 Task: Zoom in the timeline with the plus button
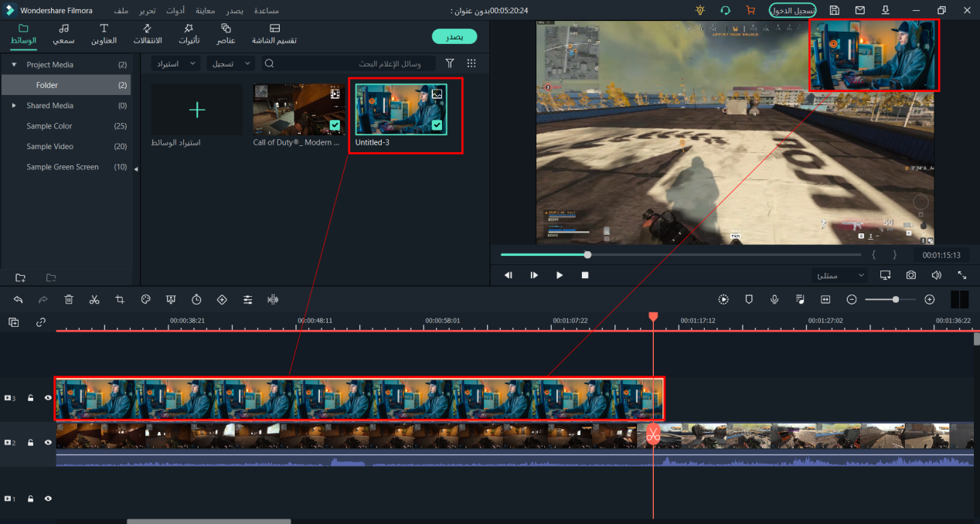pyautogui.click(x=930, y=299)
